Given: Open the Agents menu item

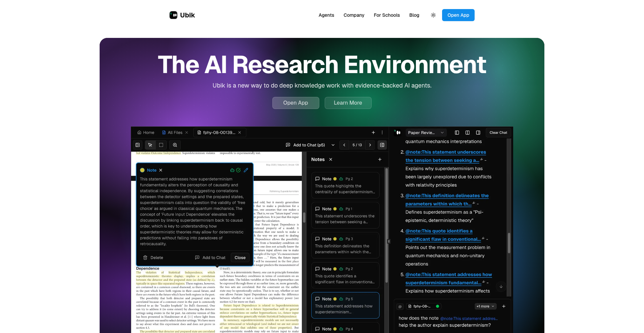Looking at the screenshot, I should (x=326, y=15).
